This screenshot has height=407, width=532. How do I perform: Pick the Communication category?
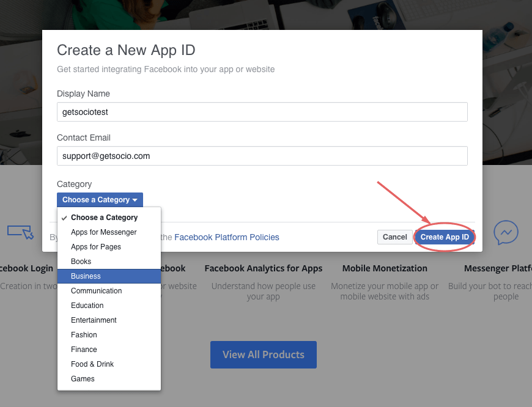[109, 291]
